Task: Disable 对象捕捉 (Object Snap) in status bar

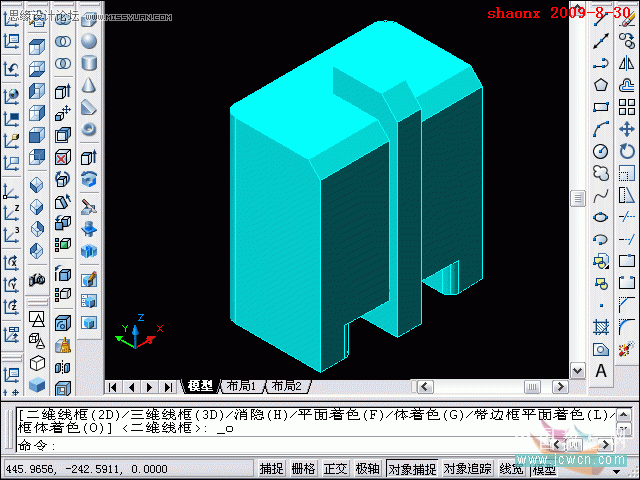Action: click(x=411, y=468)
